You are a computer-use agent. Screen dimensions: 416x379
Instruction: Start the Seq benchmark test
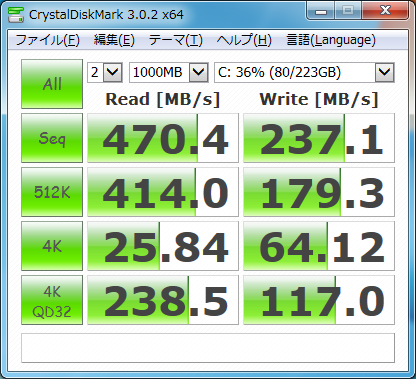(x=52, y=138)
